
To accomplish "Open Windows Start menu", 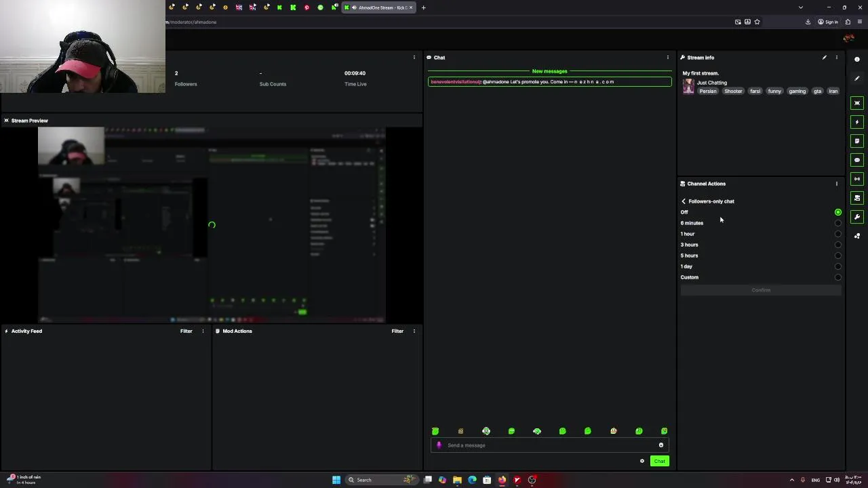I will (x=336, y=480).
